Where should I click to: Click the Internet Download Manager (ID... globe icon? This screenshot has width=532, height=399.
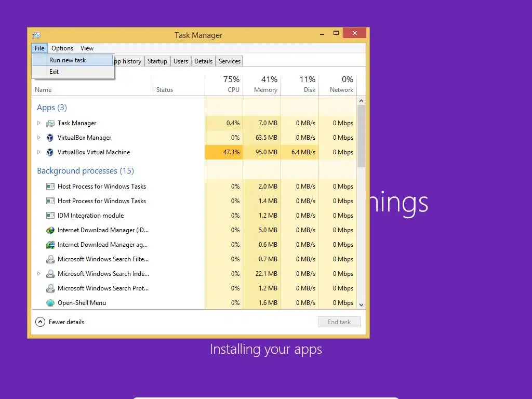[50, 230]
